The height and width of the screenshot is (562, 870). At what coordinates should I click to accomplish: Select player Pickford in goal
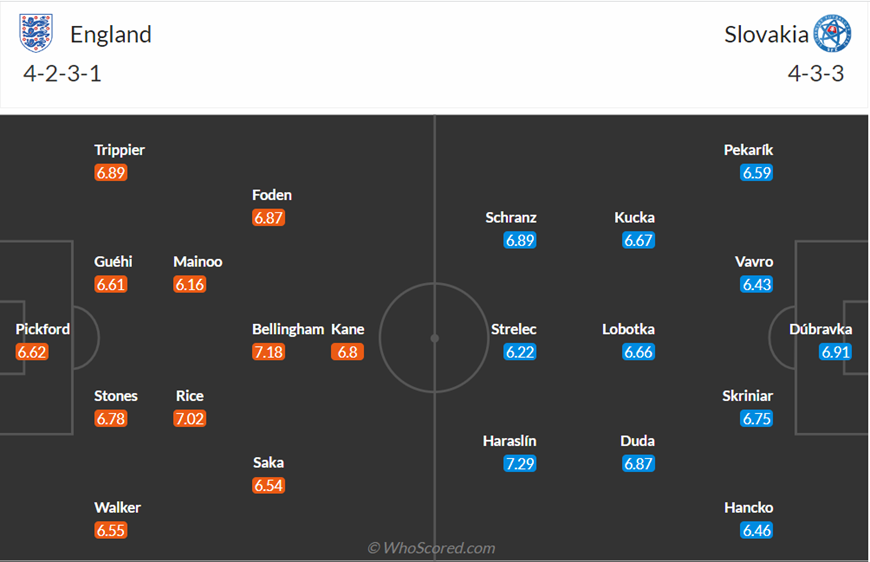[x=43, y=329]
